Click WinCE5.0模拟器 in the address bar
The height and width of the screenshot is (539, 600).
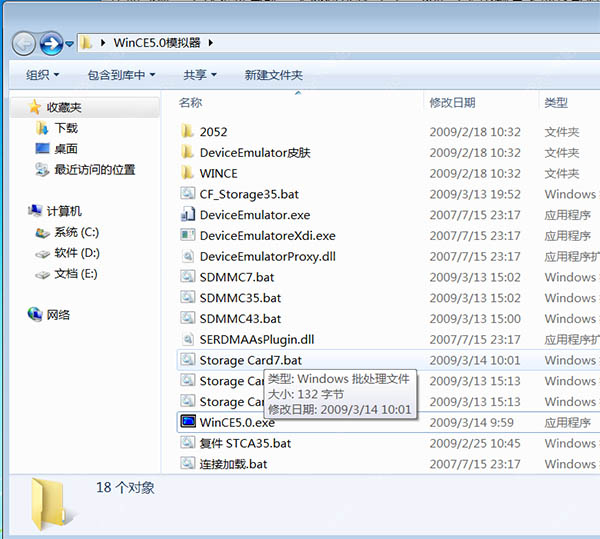point(157,43)
